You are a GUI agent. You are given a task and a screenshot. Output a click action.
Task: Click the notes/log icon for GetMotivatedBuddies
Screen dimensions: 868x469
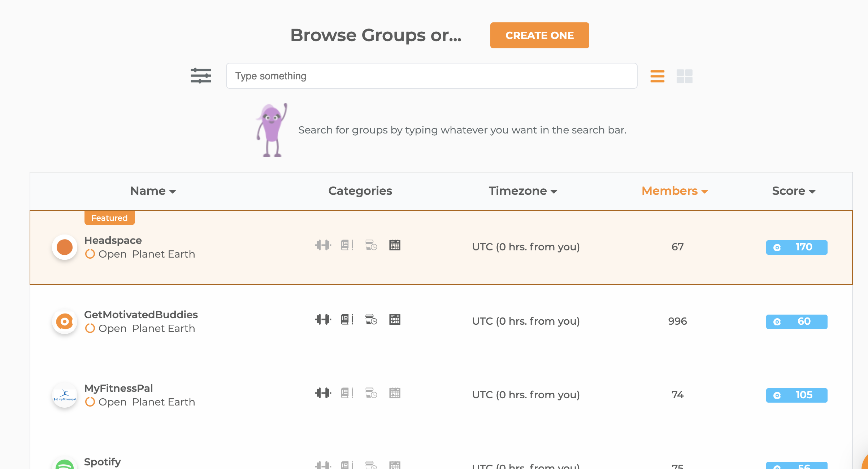coord(347,320)
